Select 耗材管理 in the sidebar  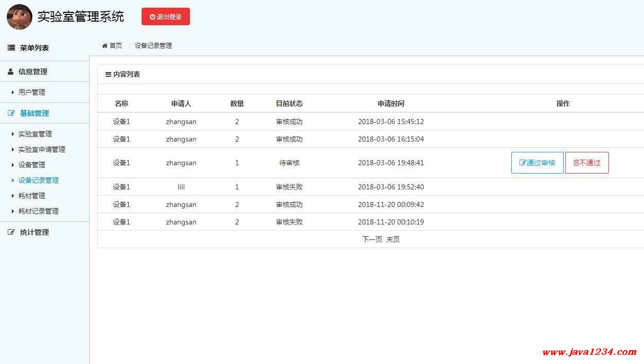pos(32,196)
